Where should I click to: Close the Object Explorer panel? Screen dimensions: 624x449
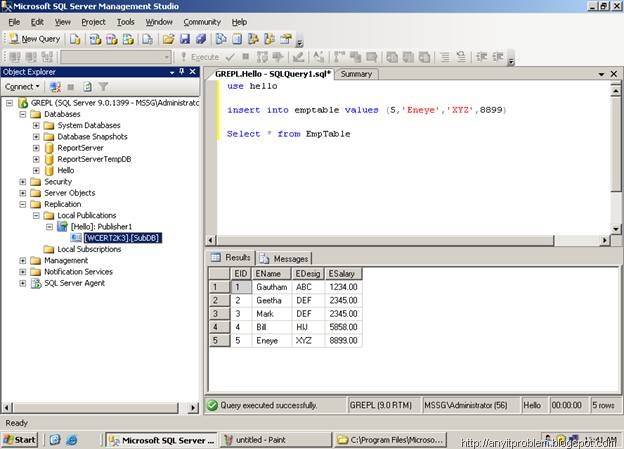click(x=193, y=72)
